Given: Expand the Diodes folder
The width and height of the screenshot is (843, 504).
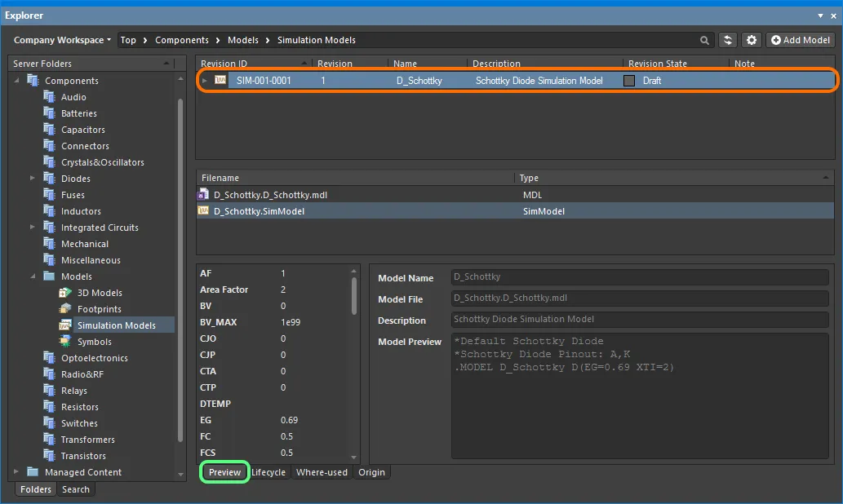Looking at the screenshot, I should click(33, 179).
